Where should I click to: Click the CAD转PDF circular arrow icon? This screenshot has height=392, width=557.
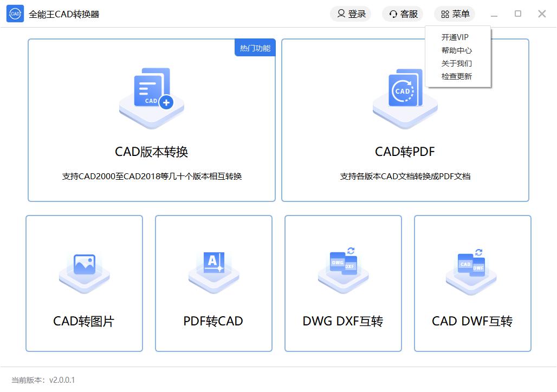404,92
